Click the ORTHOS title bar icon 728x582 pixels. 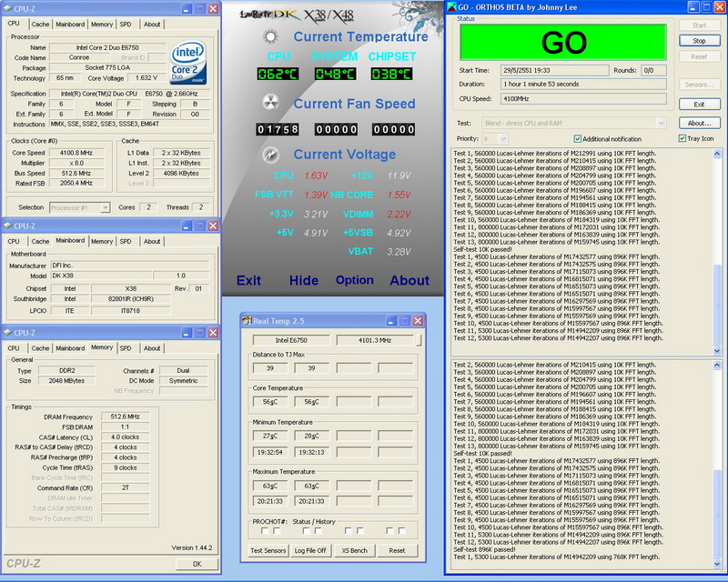pos(450,7)
